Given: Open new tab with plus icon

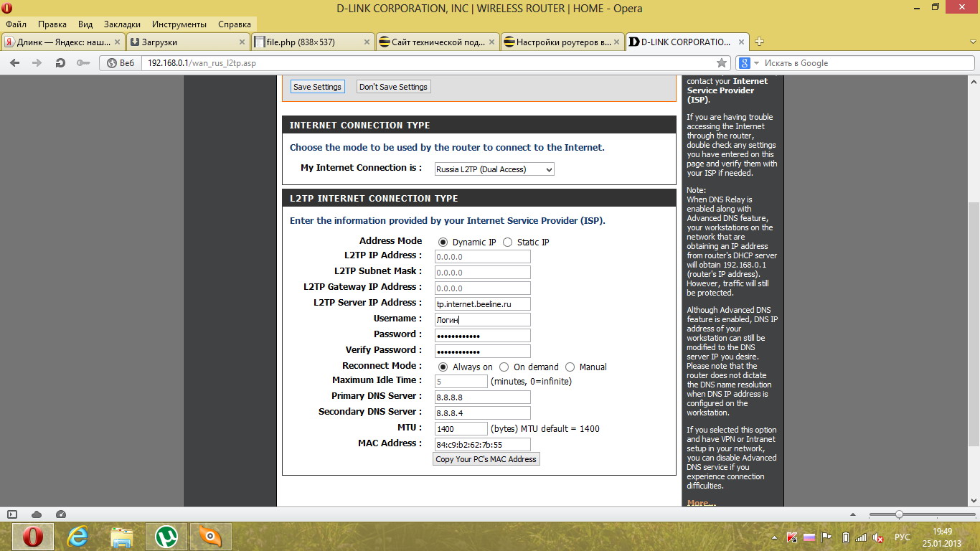Looking at the screenshot, I should point(760,42).
